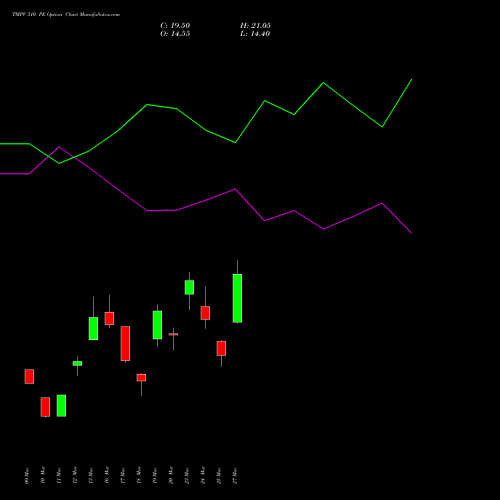The image size is (500, 500).
Task: Click the chart title text at top left
Action: click(66, 15)
